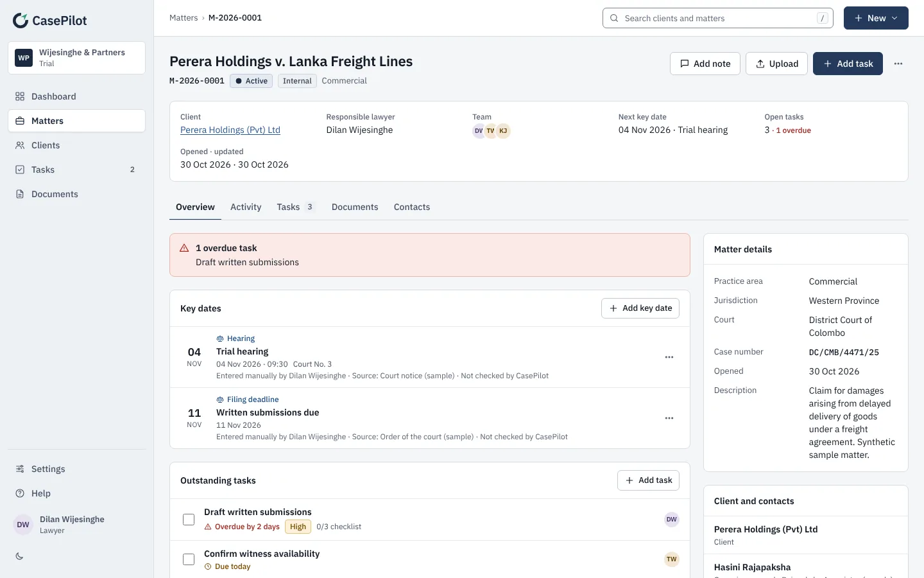Open the Perera Holdings (Pvt) Ltd client link
The image size is (924, 578).
pyautogui.click(x=230, y=130)
